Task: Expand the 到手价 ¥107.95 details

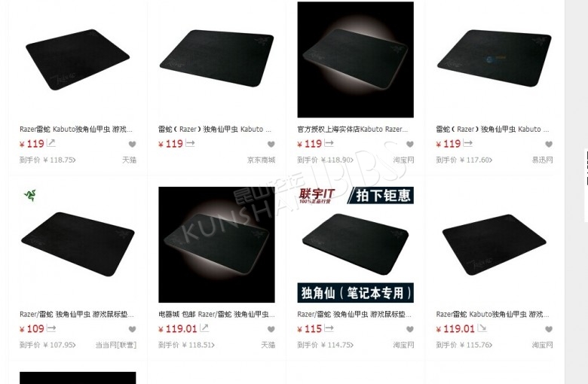Action: tap(47, 345)
